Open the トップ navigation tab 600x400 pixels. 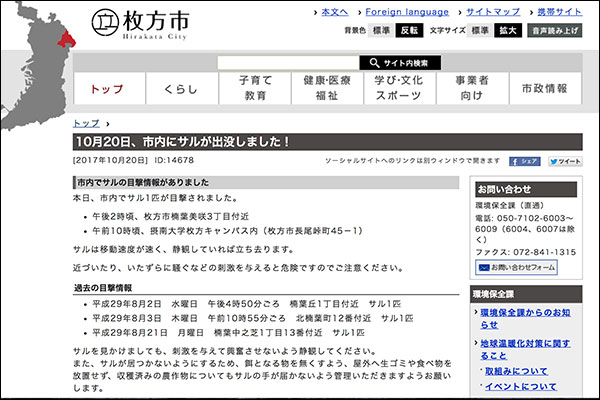107,89
